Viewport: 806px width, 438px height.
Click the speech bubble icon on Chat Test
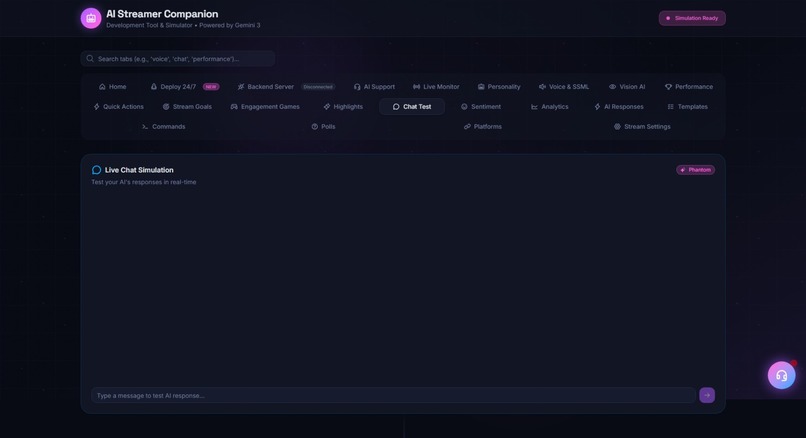[396, 106]
